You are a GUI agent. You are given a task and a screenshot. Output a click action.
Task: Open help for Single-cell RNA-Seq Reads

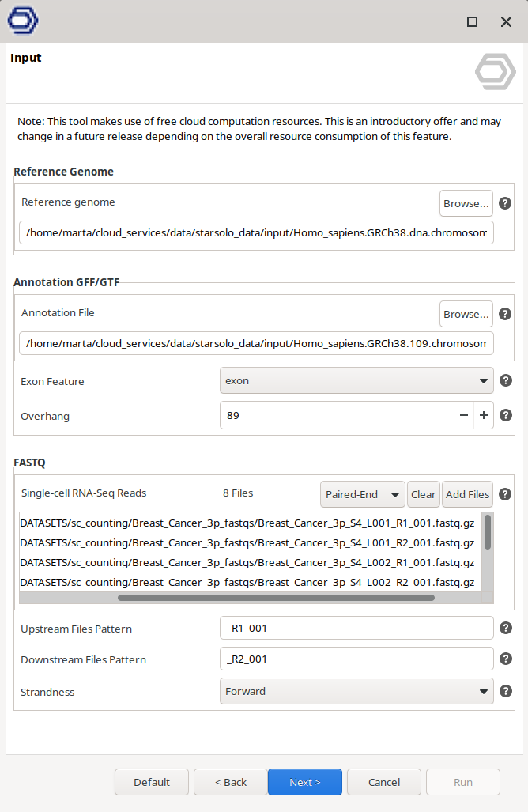click(x=505, y=494)
